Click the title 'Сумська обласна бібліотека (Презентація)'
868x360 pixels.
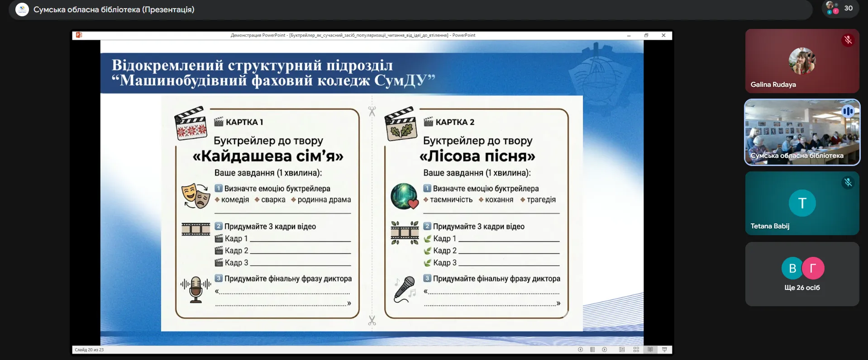(114, 9)
